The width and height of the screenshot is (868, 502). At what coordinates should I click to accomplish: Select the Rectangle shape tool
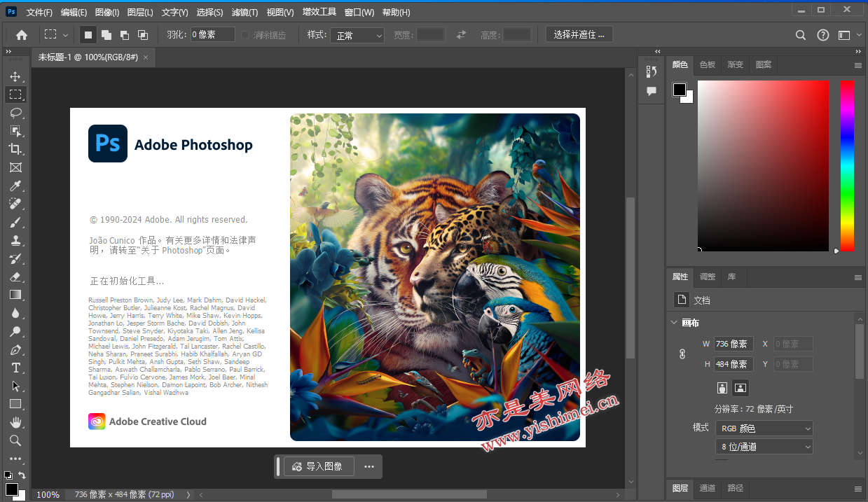coord(15,404)
